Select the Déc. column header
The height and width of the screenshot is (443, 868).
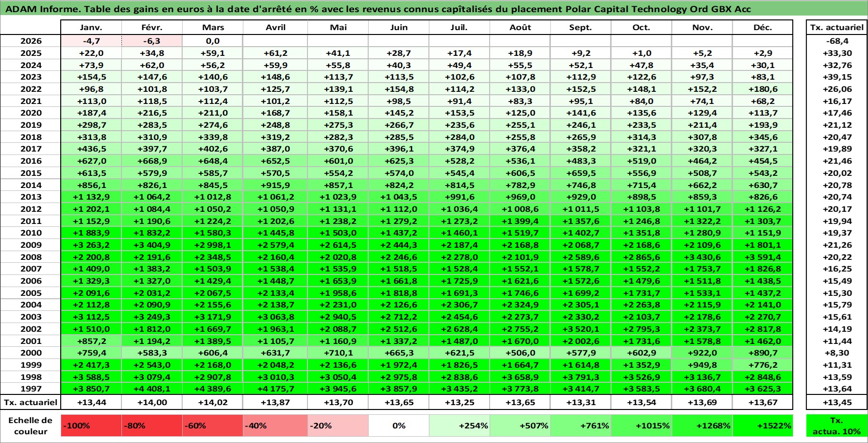763,28
